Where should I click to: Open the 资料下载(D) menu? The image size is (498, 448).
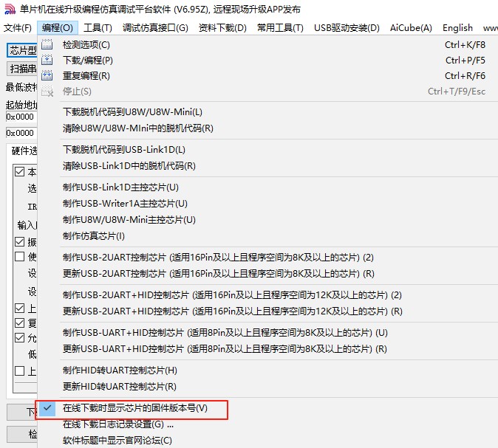tap(222, 28)
